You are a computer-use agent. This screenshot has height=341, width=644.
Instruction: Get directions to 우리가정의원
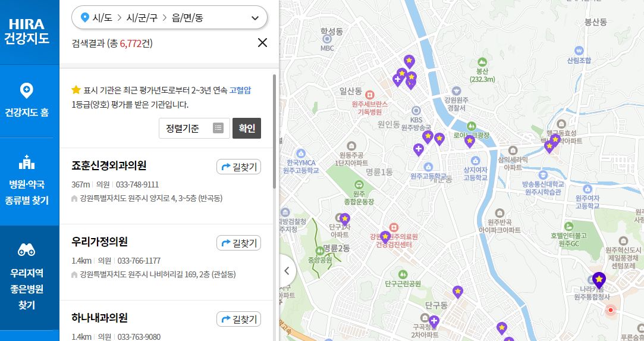click(x=238, y=243)
